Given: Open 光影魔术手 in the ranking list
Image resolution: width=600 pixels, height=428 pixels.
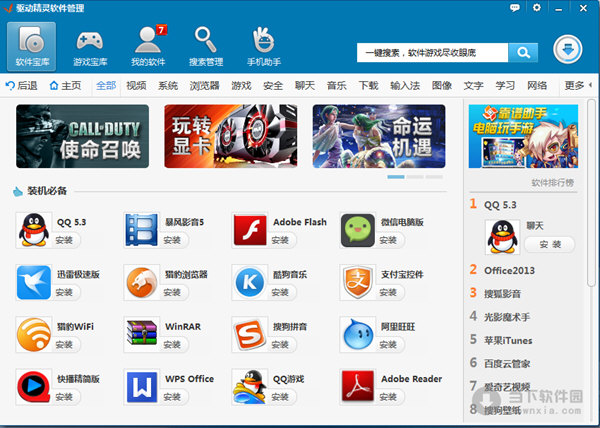Looking at the screenshot, I should (507, 317).
